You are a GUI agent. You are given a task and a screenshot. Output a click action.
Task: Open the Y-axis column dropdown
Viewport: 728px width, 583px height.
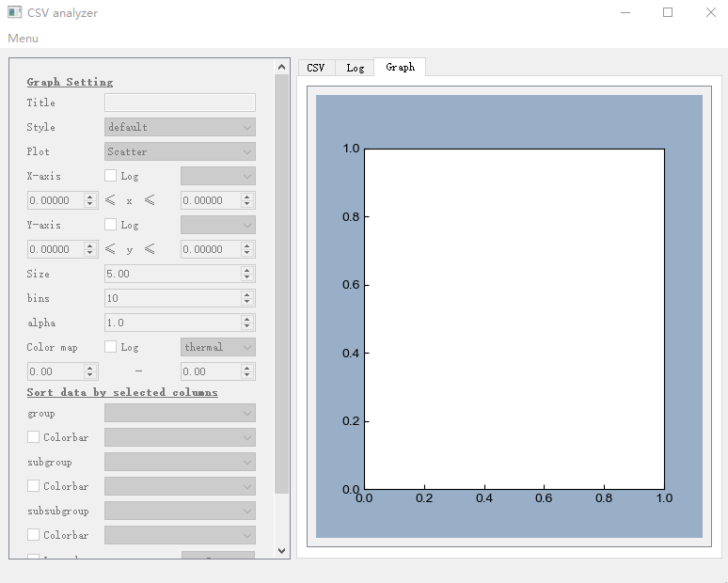click(x=218, y=225)
